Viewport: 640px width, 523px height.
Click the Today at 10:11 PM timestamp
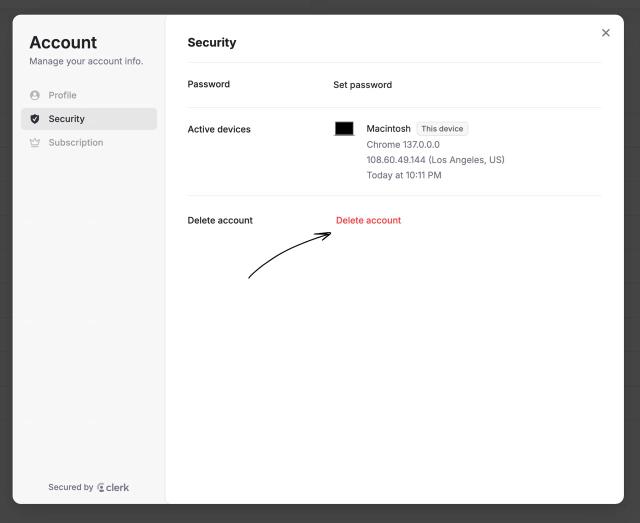(404, 175)
